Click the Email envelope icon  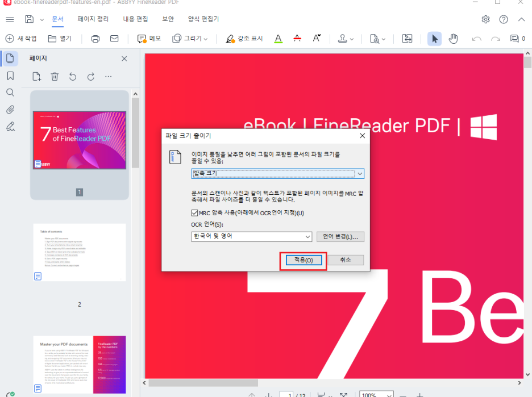click(114, 38)
